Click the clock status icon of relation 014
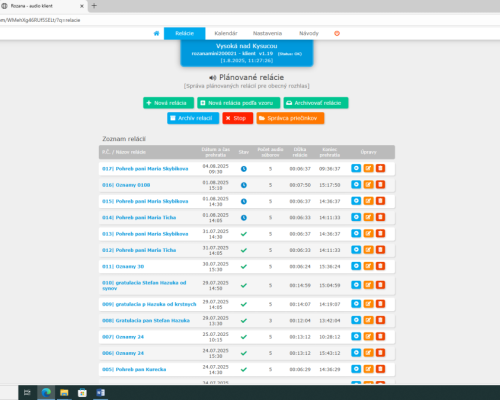This screenshot has width=500, height=400. pos(244,218)
